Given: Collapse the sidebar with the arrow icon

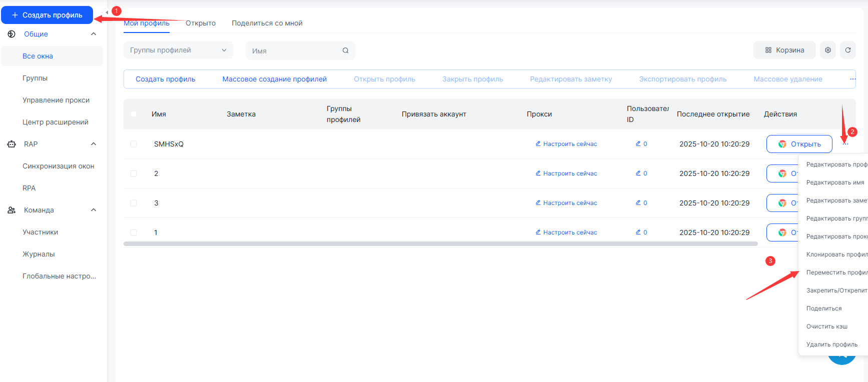Looking at the screenshot, I should coord(107,12).
